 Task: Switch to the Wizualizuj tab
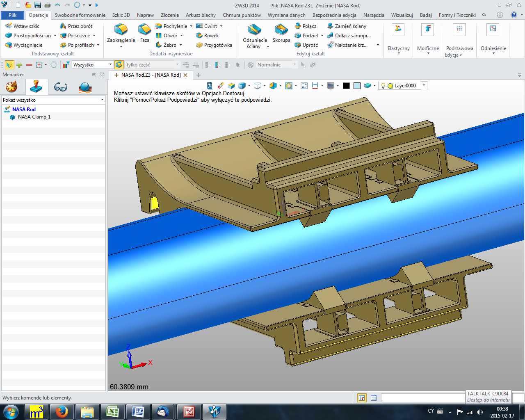(402, 15)
